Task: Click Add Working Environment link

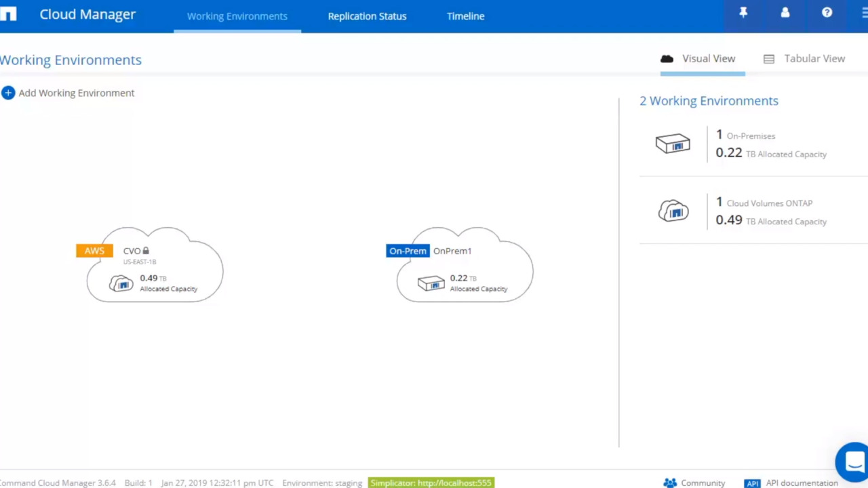Action: click(x=76, y=93)
